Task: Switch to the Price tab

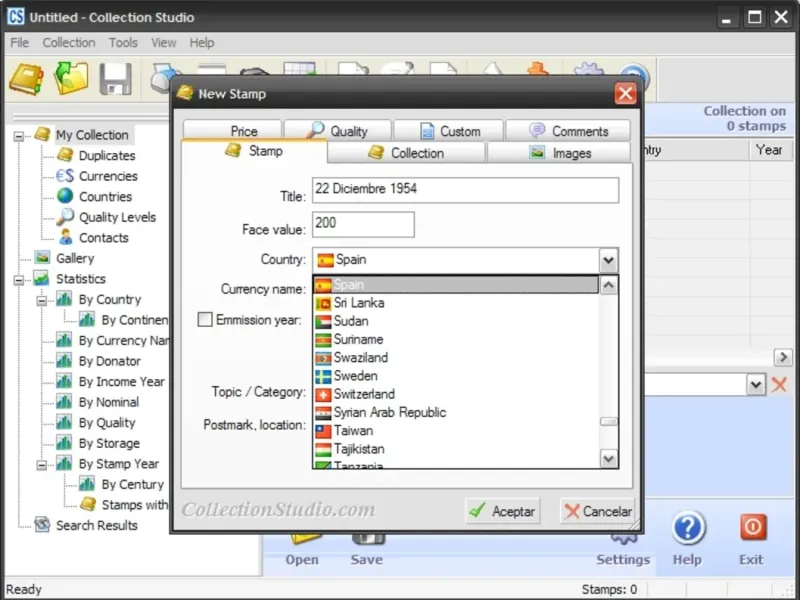Action: click(x=233, y=131)
